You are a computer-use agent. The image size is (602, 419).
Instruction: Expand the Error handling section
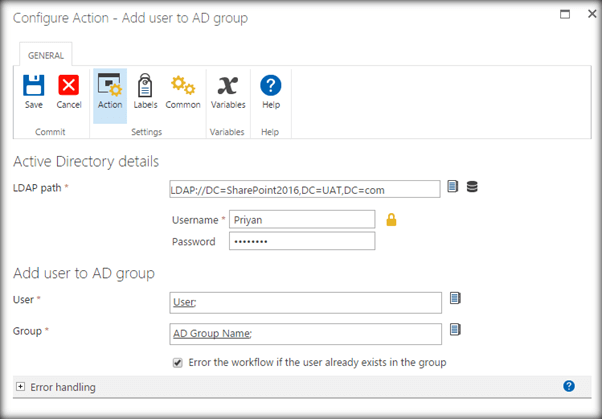(20, 387)
